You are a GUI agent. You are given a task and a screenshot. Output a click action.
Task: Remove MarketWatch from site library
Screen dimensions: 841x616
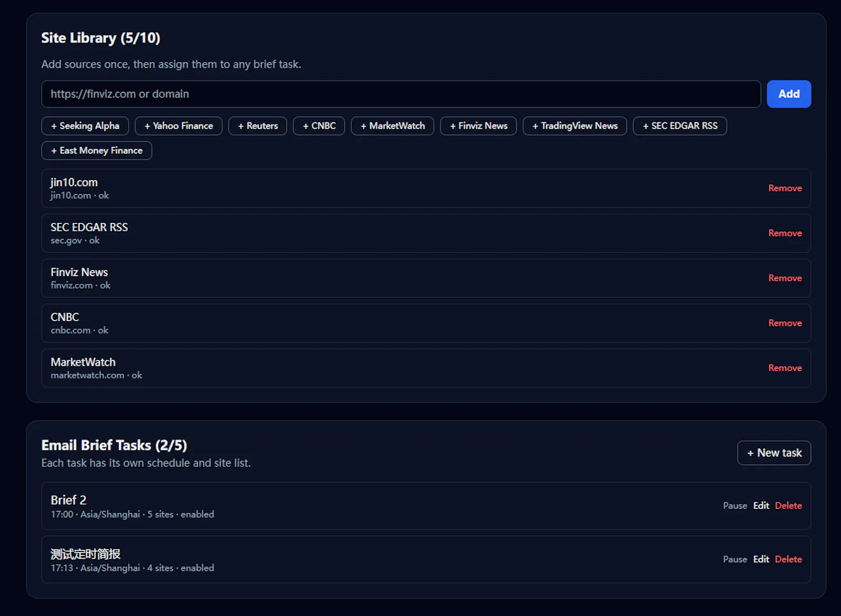click(785, 368)
